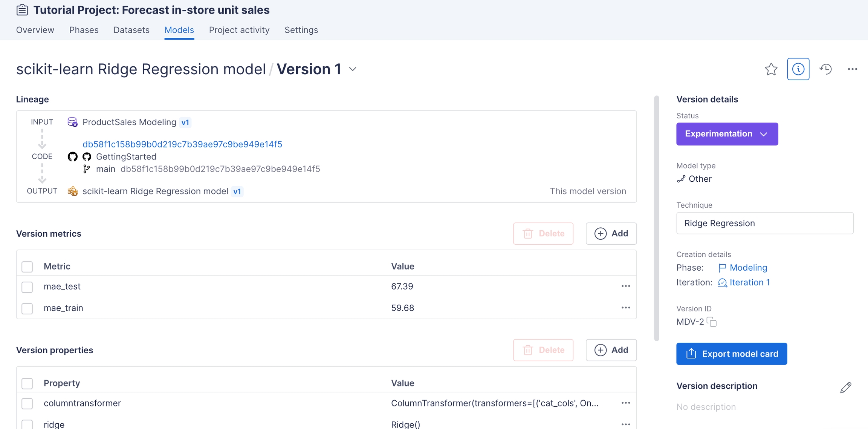Star this model version as favorite
The width and height of the screenshot is (868, 429).
point(771,69)
